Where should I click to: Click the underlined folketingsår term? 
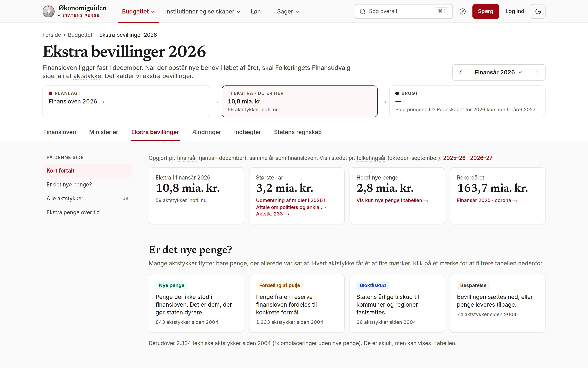(371, 158)
